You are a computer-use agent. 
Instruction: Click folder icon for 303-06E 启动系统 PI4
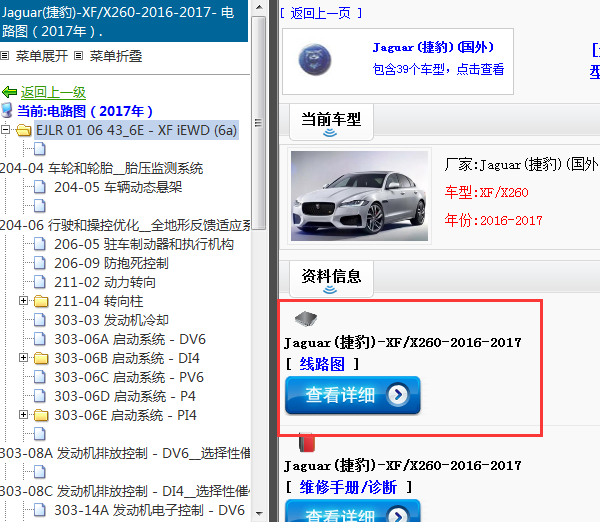41,415
